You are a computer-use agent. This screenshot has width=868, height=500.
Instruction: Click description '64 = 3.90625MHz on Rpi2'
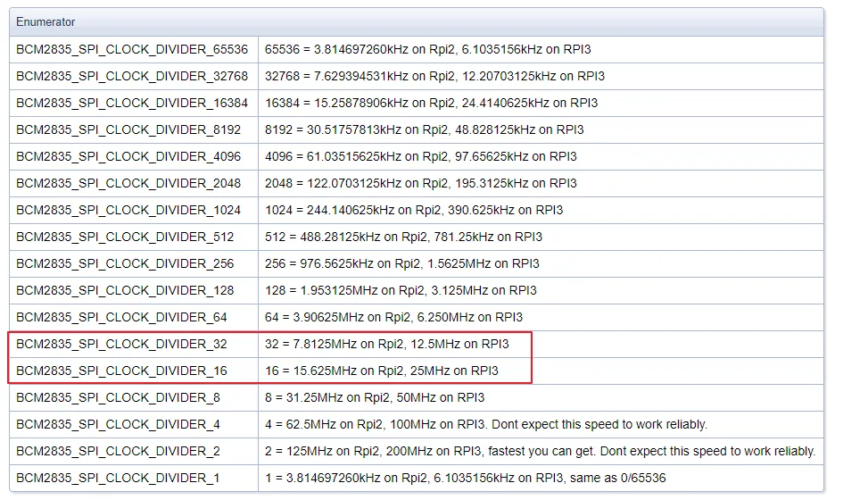click(x=393, y=317)
